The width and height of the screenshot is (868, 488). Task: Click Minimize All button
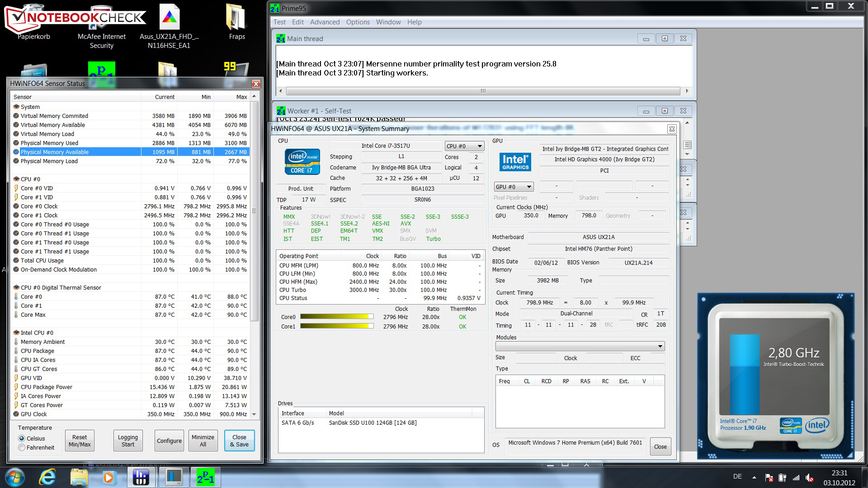pyautogui.click(x=203, y=441)
